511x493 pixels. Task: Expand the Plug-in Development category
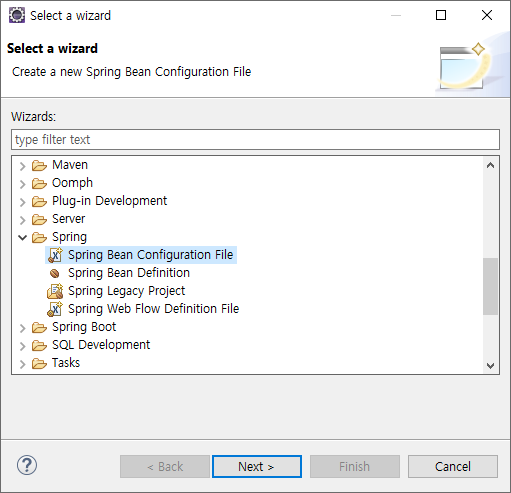coord(22,202)
